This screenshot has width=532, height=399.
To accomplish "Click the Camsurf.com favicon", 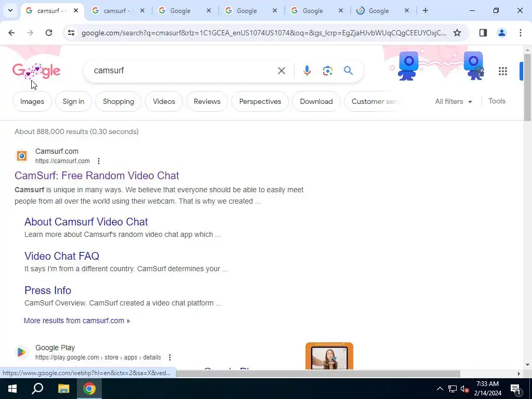I will point(22,156).
